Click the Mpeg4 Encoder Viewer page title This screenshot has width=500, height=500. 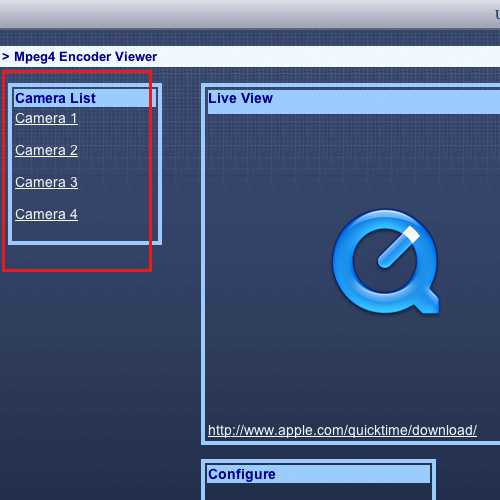tap(86, 57)
